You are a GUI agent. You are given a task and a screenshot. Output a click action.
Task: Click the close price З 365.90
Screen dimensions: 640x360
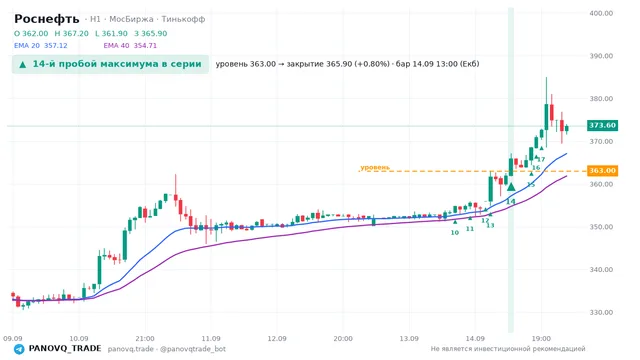pos(151,33)
